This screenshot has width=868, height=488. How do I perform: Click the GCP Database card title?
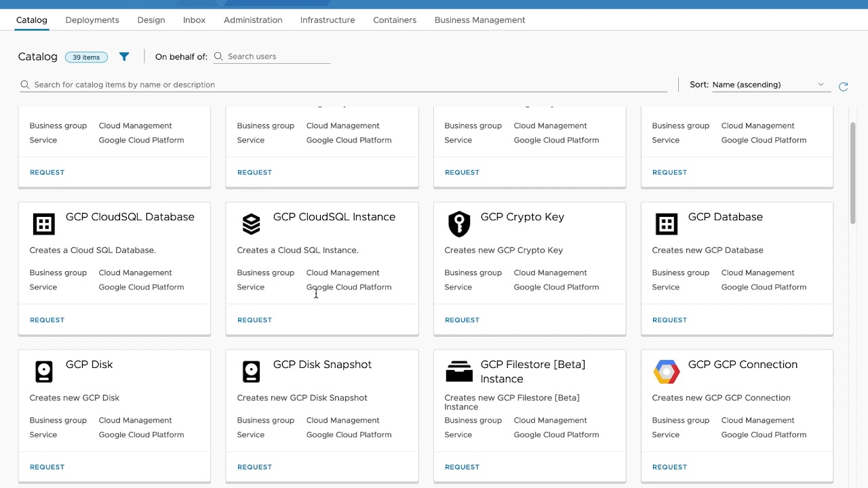[x=726, y=217]
